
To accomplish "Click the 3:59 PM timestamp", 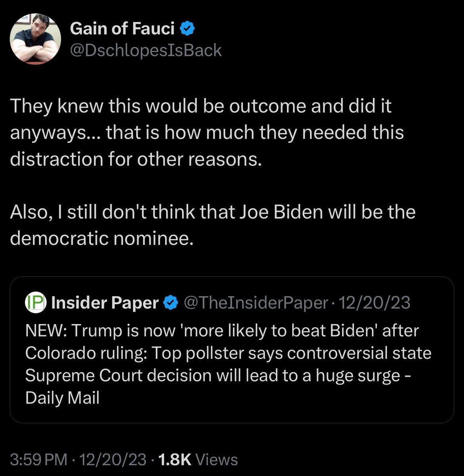I will tap(38, 460).
